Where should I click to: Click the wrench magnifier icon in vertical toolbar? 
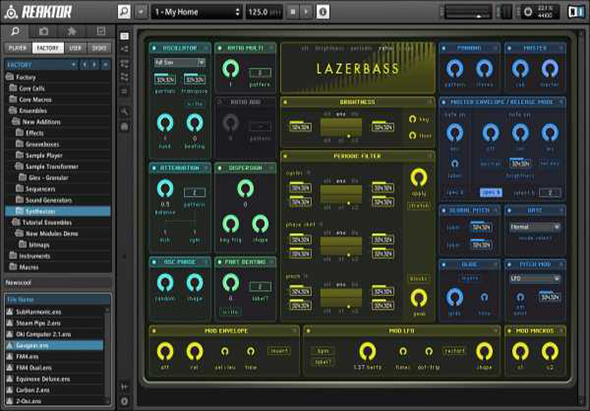124,111
